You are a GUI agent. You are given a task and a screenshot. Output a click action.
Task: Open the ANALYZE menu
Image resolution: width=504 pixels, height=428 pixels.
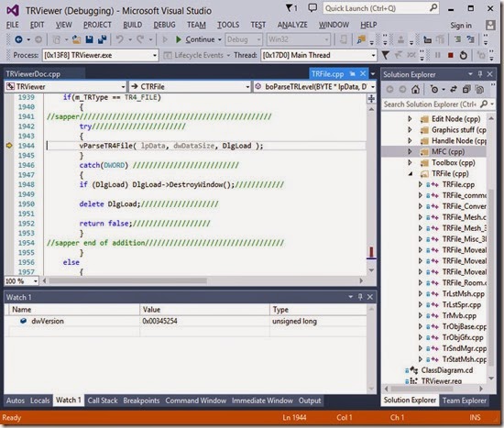[292, 25]
